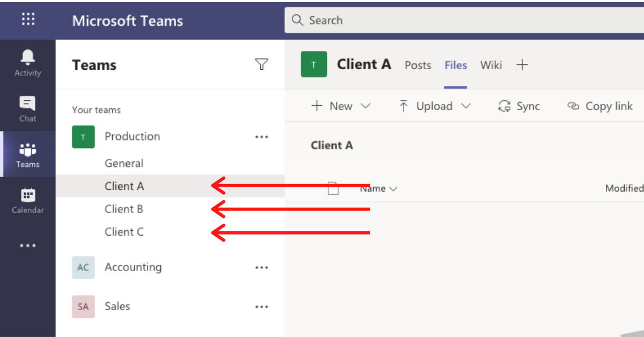Click the search magnifier icon
644x337 pixels.
297,20
